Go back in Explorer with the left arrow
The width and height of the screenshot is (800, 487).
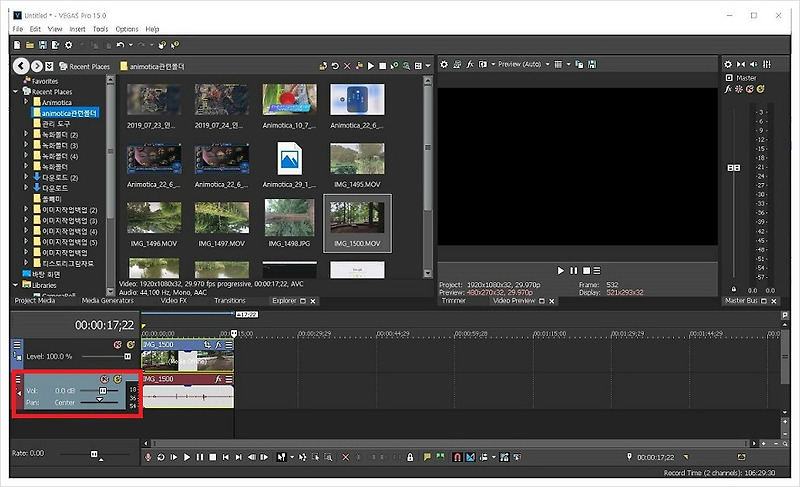point(21,66)
